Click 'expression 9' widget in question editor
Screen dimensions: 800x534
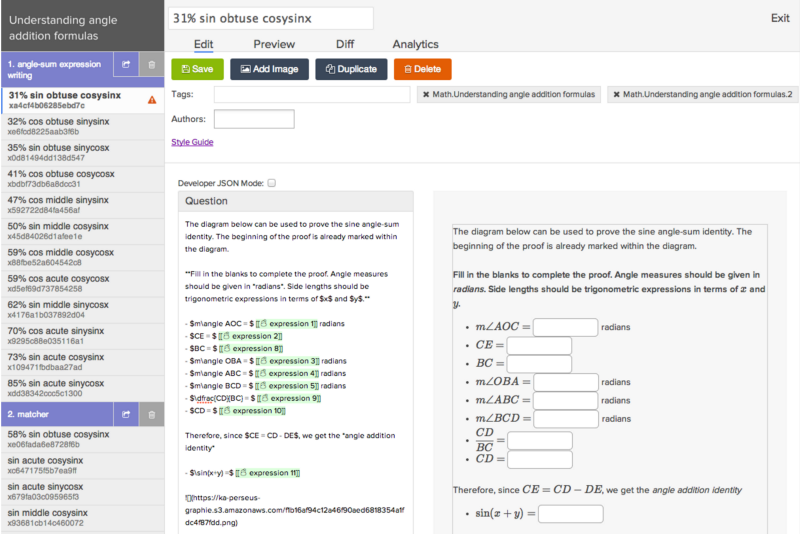click(x=289, y=399)
